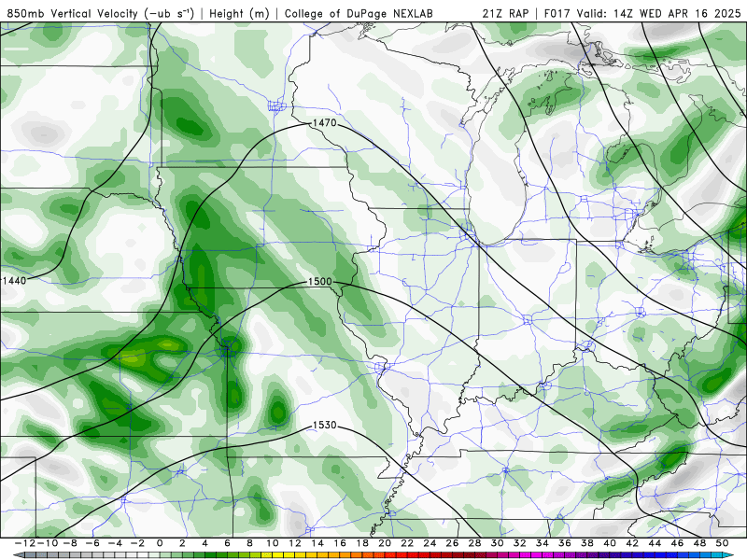
Task: Click the 40 color scale tick label
Action: 610,543
